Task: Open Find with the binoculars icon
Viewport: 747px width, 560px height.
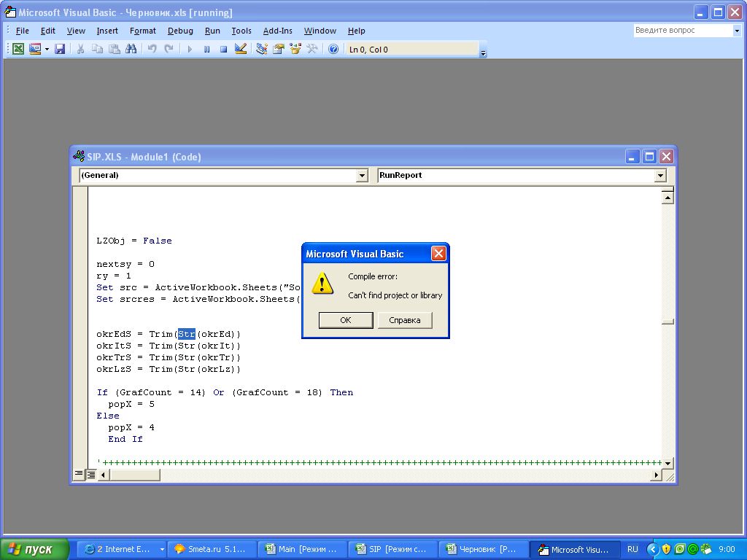Action: coord(131,49)
